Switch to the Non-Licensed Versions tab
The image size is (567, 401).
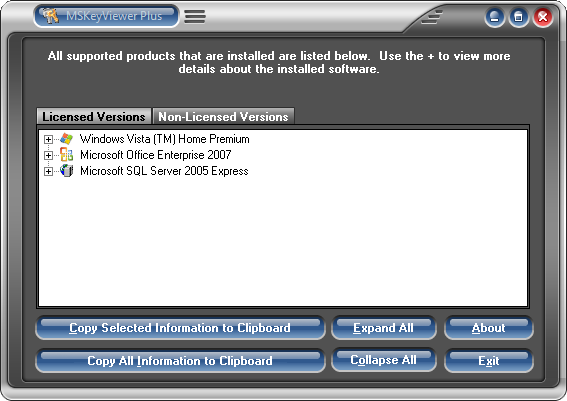click(x=223, y=116)
